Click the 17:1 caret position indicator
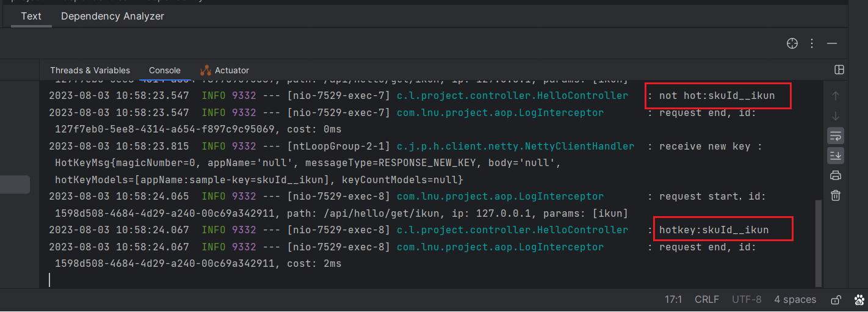Viewport: 868px width, 312px height. point(673,300)
